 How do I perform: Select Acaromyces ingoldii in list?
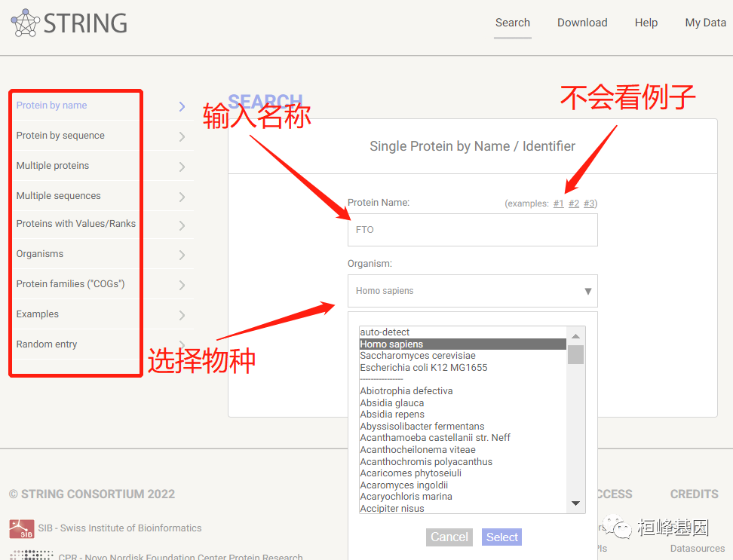tap(463, 485)
